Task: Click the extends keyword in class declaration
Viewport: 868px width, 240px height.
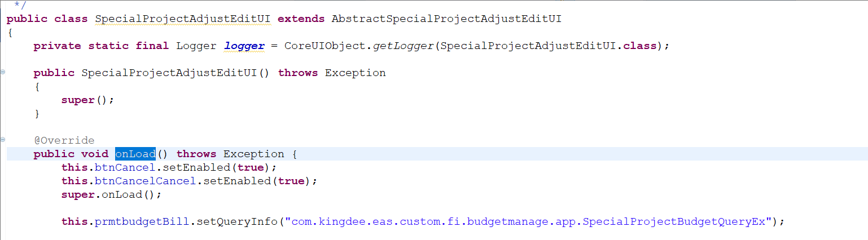Action: [301, 19]
